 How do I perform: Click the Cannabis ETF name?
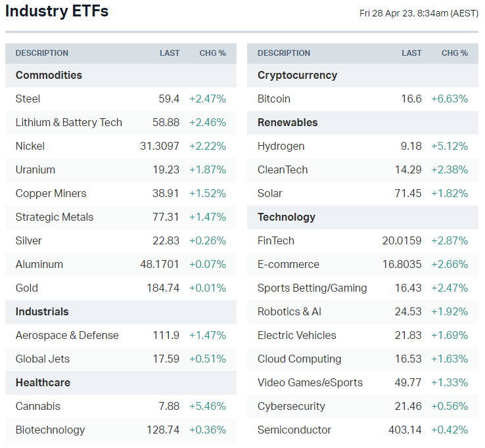[37, 406]
